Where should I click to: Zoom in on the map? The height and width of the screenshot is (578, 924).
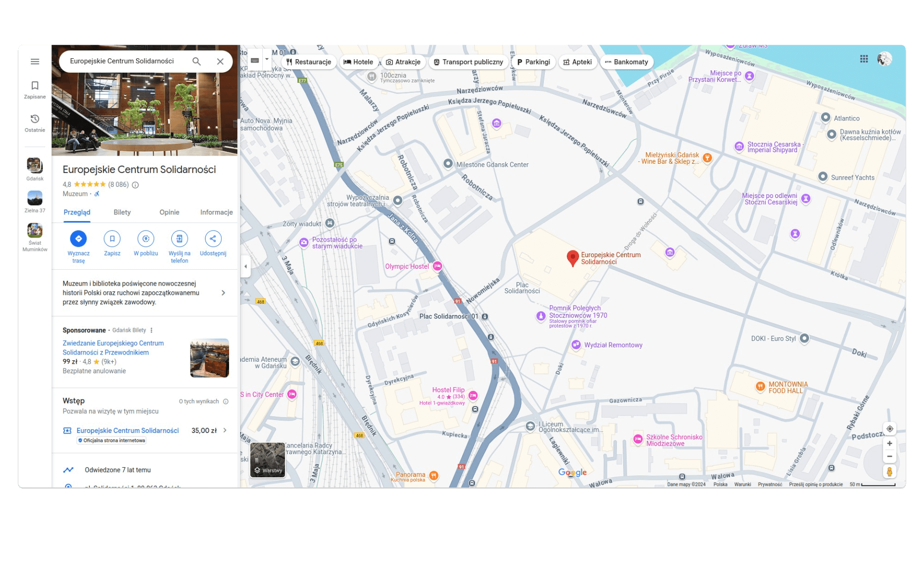[889, 444]
